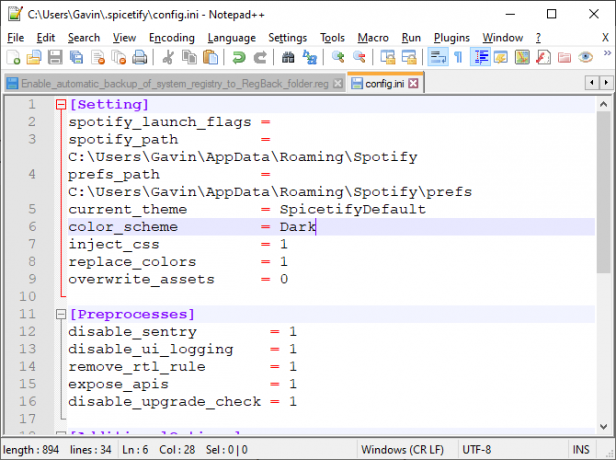The height and width of the screenshot is (460, 616).
Task: Click the vertical scrollbar up arrow
Action: tap(603, 104)
